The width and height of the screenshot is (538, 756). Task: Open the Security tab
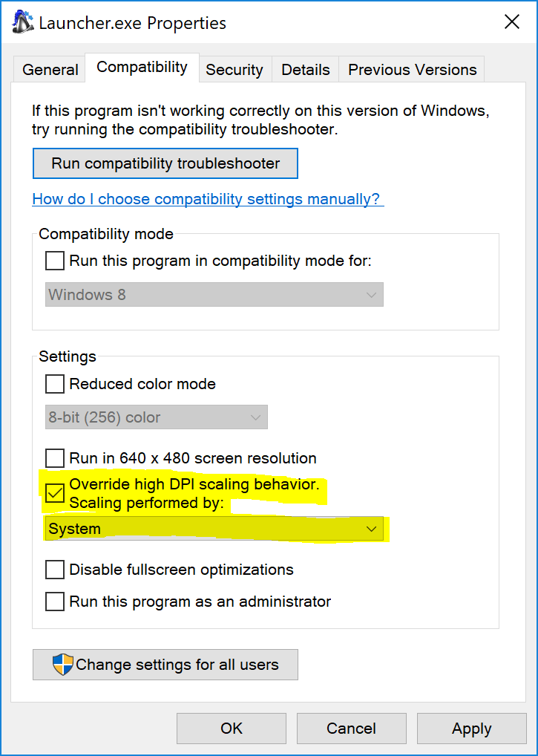pyautogui.click(x=234, y=70)
